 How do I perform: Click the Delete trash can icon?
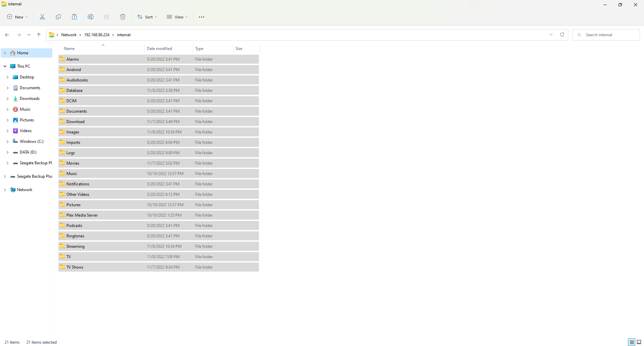(x=123, y=17)
